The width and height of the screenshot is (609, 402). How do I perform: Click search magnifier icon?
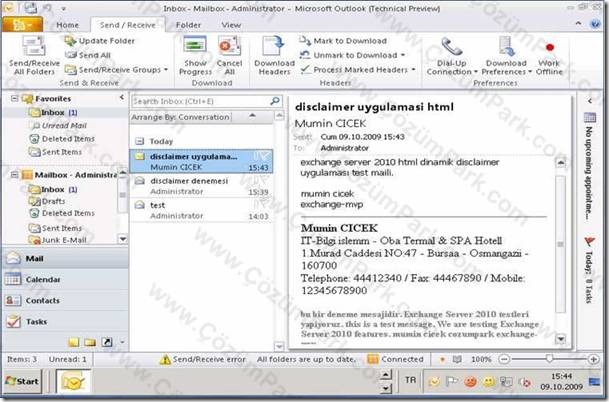pyautogui.click(x=275, y=101)
